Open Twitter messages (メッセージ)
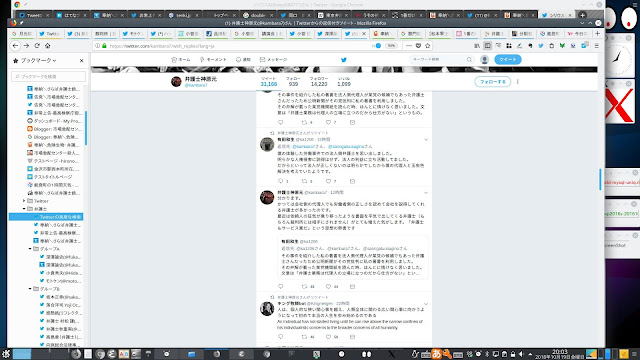Image resolution: width=640 pixels, height=360 pixels. pyautogui.click(x=273, y=60)
